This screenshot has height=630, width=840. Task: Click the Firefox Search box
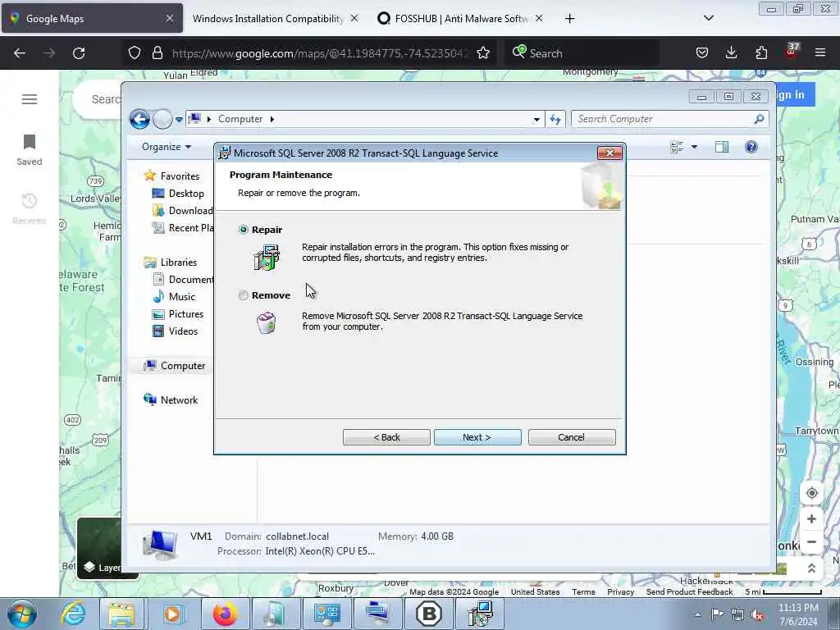582,53
